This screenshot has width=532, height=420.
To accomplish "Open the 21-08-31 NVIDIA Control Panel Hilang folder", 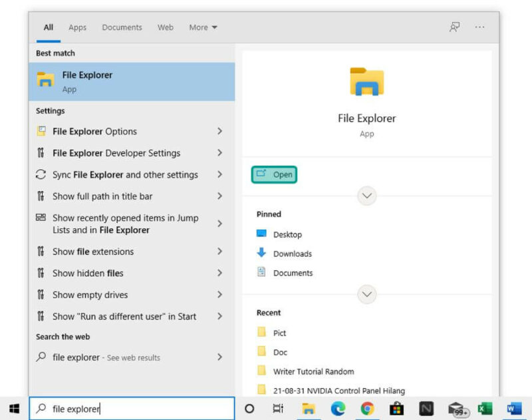I will 339,391.
